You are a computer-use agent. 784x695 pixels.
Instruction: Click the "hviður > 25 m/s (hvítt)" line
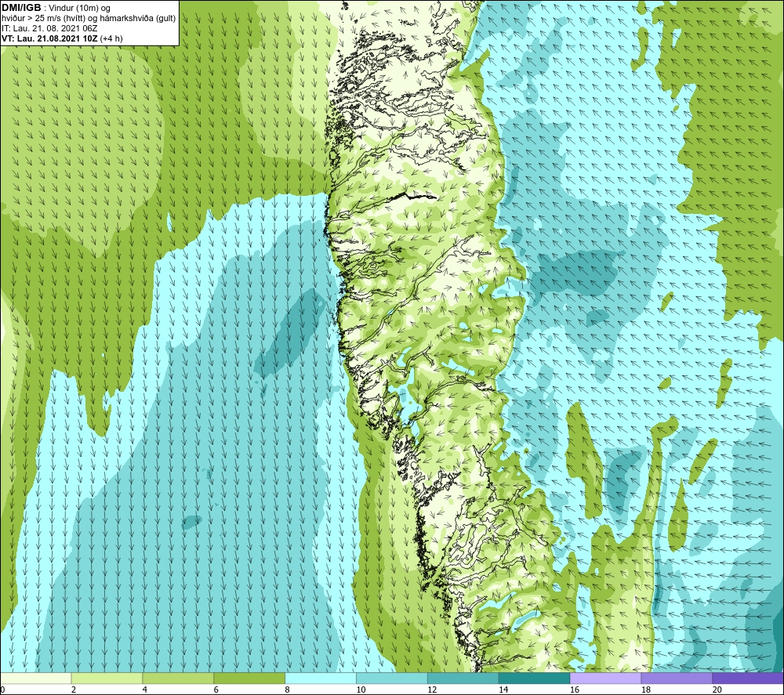click(45, 19)
